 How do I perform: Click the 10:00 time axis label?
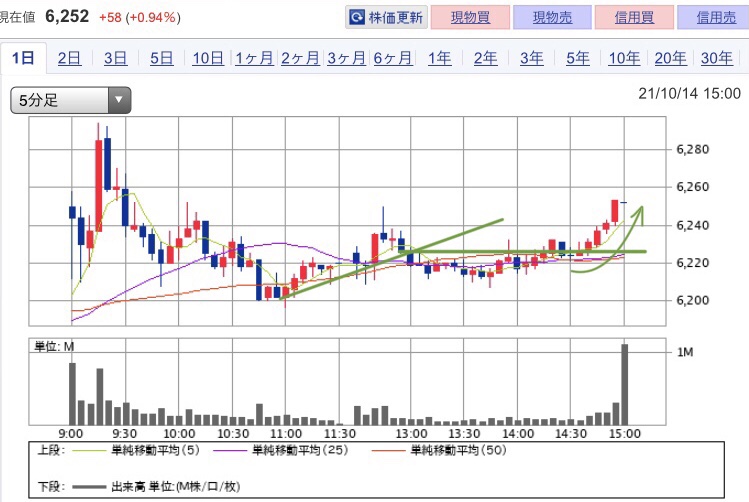pos(179,434)
